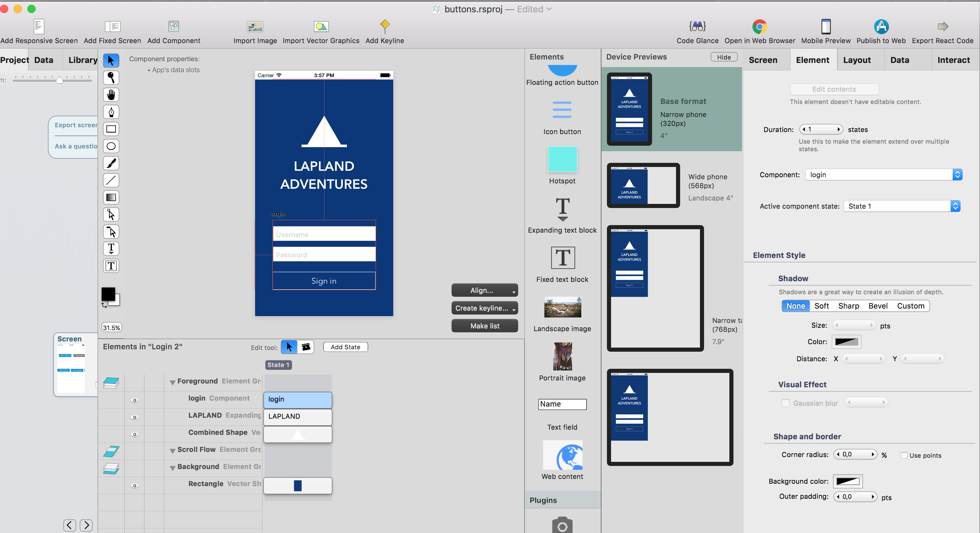Open Code Glance
The height and width of the screenshot is (533, 980).
(697, 30)
